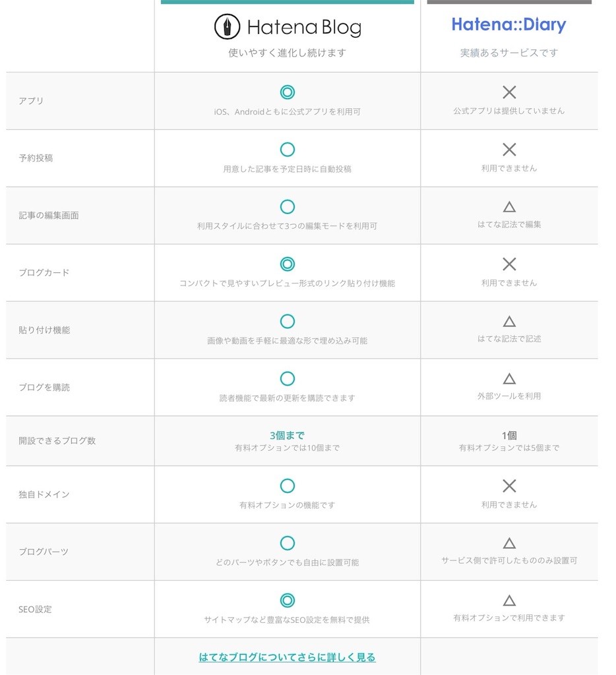The height and width of the screenshot is (675, 616).
Task: Click the circle icon in 独自ドメイン row
Action: click(288, 486)
